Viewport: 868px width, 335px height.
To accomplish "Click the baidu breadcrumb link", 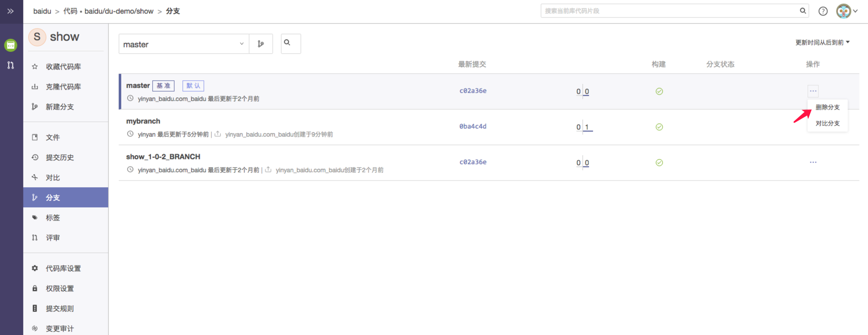I will [42, 11].
